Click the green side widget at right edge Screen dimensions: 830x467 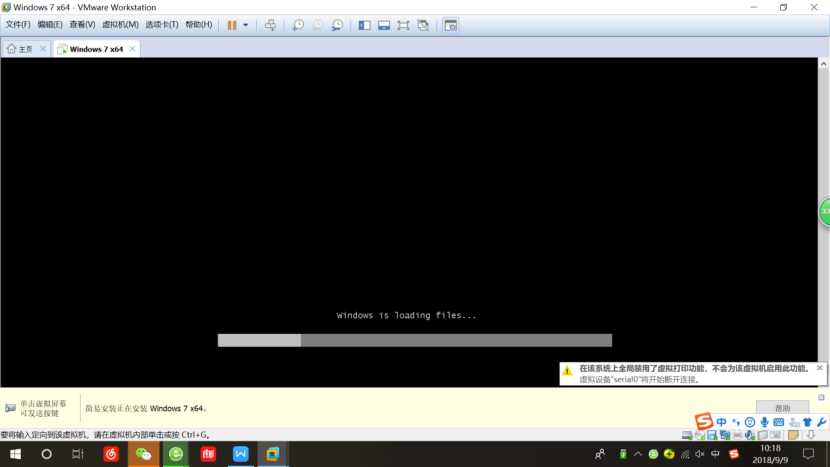[824, 212]
